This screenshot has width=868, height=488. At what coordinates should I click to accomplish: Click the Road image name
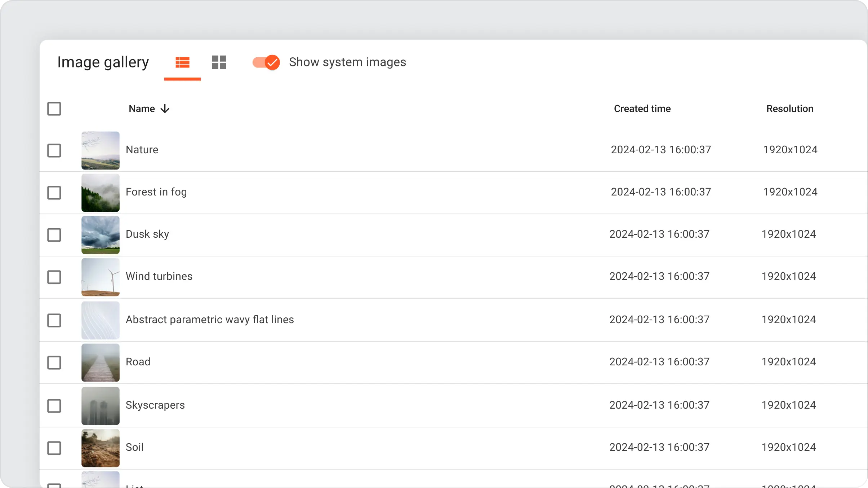(x=138, y=362)
